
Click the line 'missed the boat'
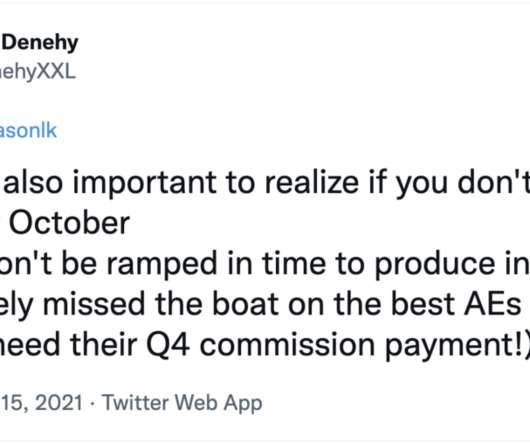(x=261, y=305)
